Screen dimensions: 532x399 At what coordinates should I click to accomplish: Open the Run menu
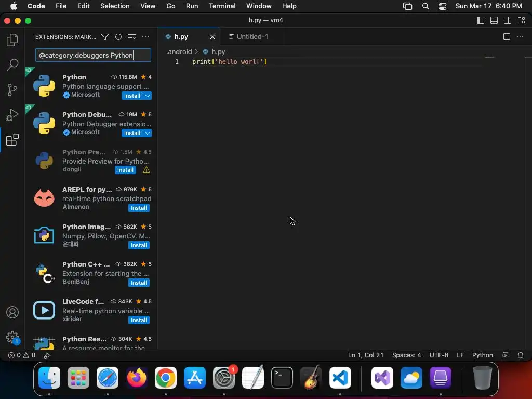192,6
